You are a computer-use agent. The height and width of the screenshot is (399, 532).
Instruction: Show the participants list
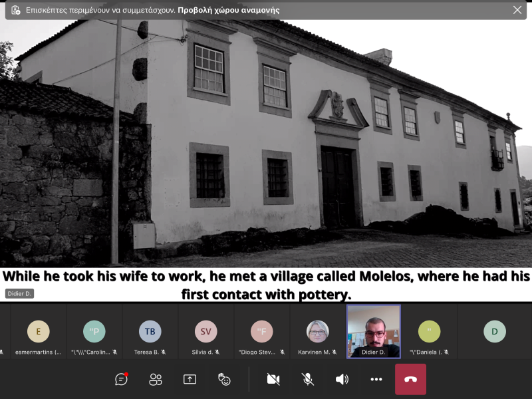tap(156, 379)
